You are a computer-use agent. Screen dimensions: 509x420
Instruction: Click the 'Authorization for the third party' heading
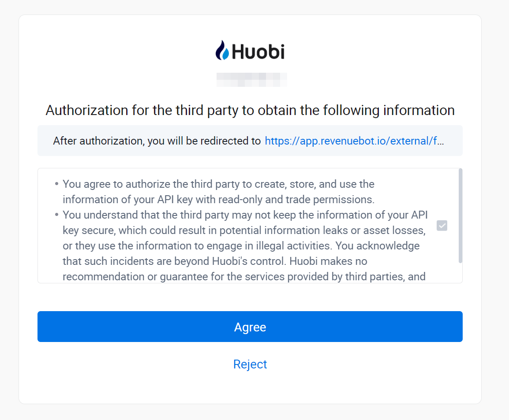(x=250, y=110)
